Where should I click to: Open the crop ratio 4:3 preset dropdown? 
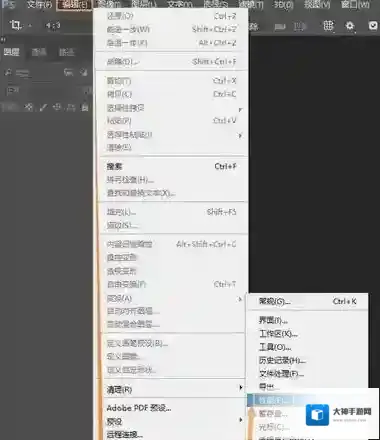tap(53, 25)
